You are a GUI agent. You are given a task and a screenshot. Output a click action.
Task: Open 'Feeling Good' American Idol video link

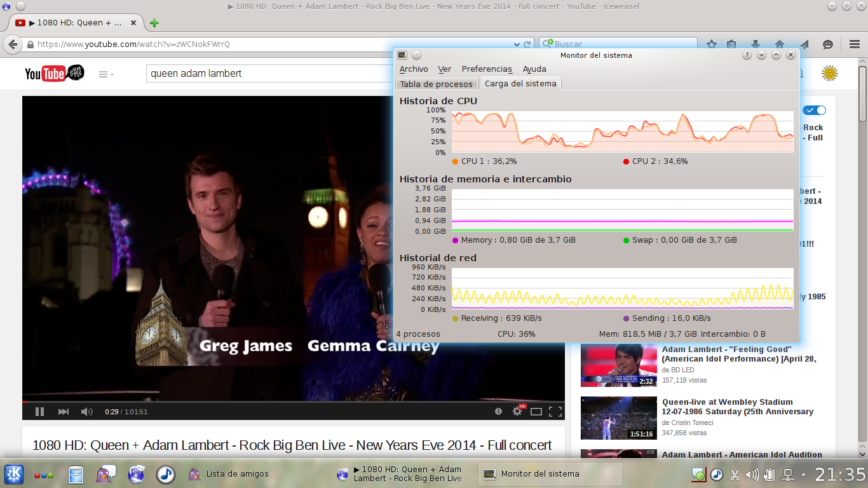(x=739, y=354)
